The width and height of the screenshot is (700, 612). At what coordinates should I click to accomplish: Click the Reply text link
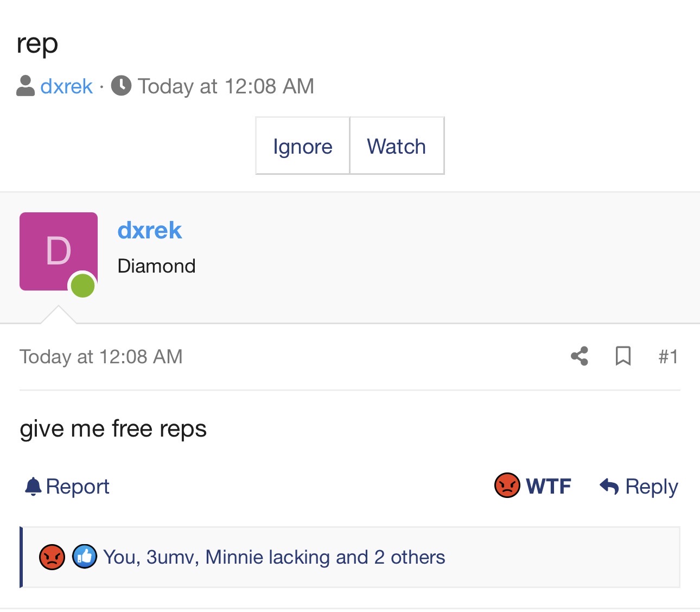(652, 487)
